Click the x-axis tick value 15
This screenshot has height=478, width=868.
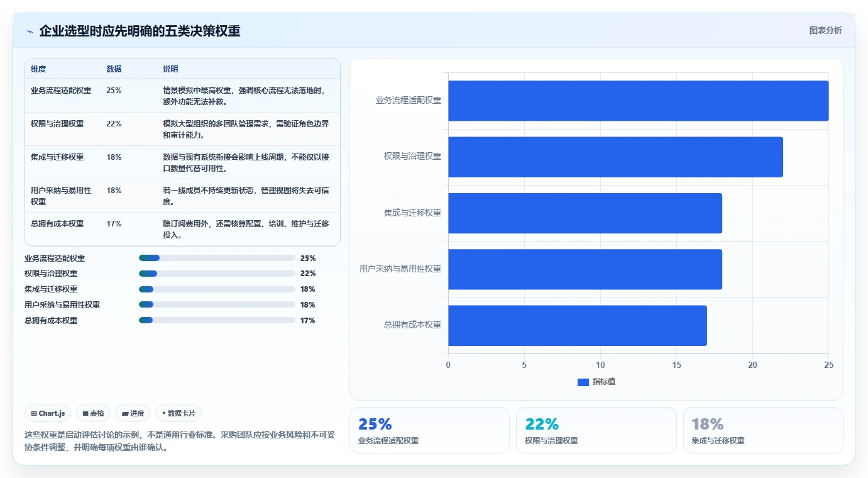[x=676, y=365]
